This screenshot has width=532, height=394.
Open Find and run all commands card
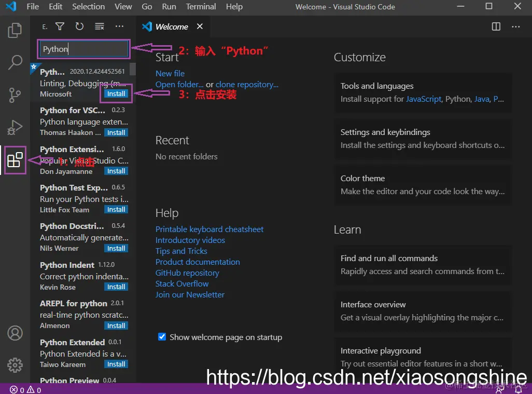(423, 265)
